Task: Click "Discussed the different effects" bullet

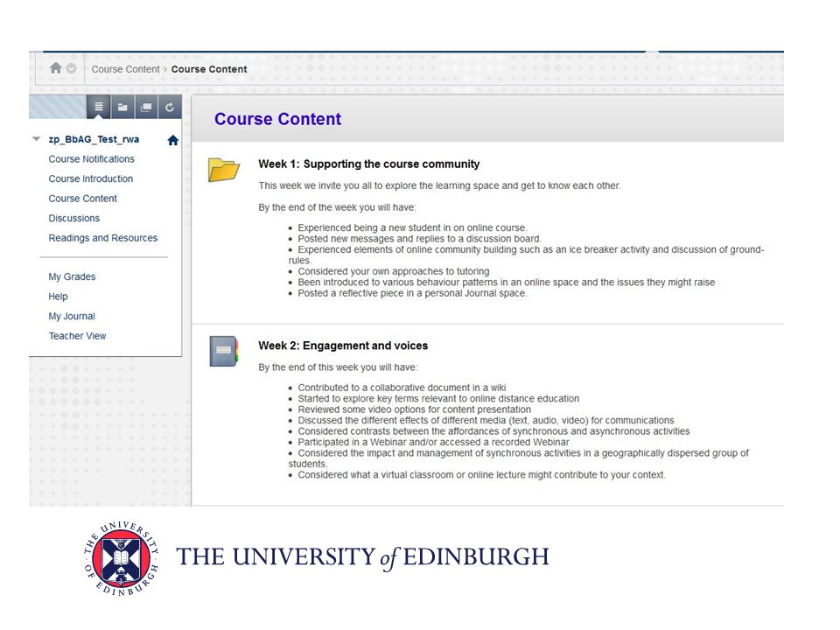Action: click(x=486, y=421)
